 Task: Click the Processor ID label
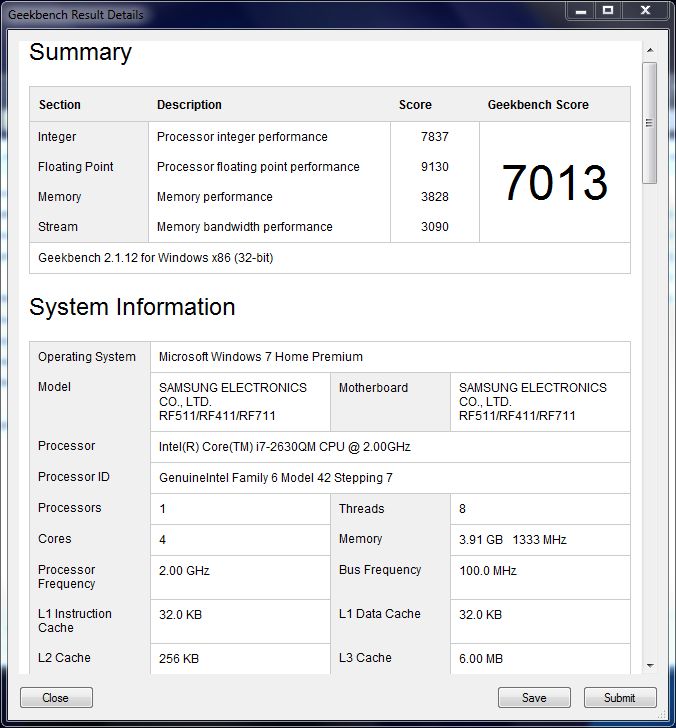pyautogui.click(x=74, y=477)
